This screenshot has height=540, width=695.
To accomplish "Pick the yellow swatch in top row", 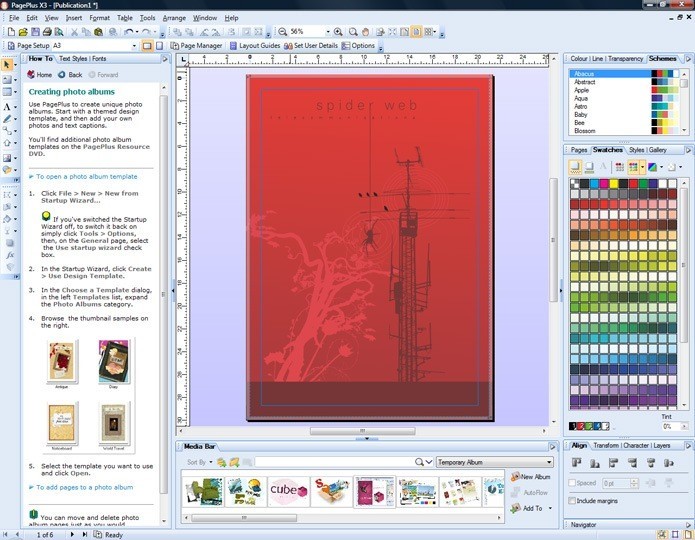I will coord(614,183).
